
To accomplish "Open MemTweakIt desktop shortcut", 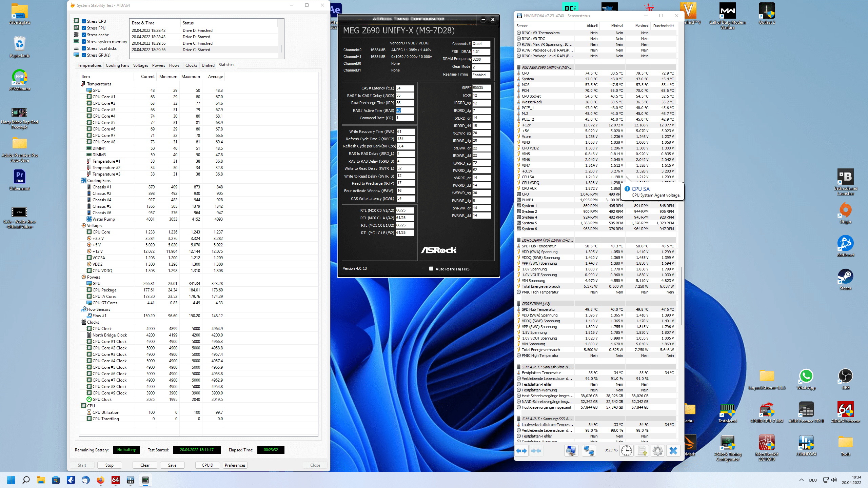I will (x=767, y=447).
